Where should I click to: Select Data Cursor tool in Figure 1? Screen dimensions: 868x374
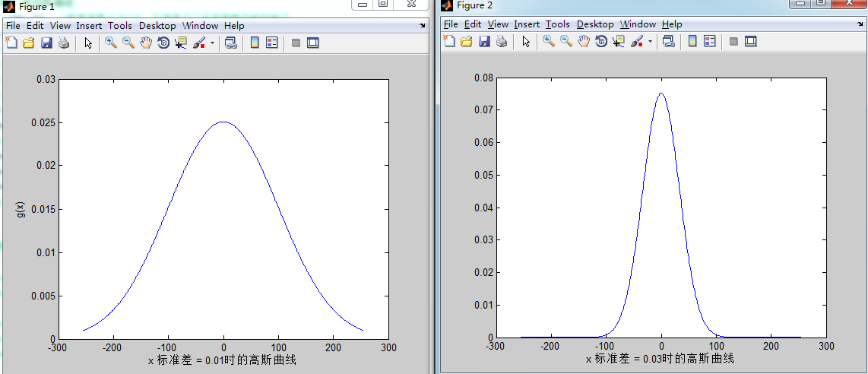pyautogui.click(x=180, y=43)
